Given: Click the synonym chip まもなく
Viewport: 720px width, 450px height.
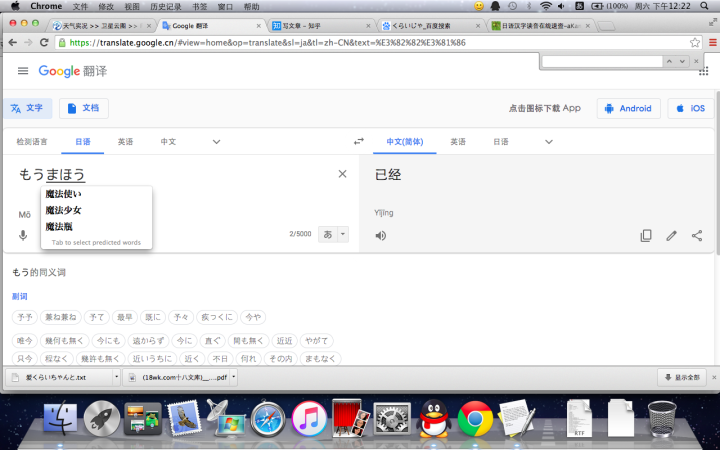Looking at the screenshot, I should click(320, 359).
